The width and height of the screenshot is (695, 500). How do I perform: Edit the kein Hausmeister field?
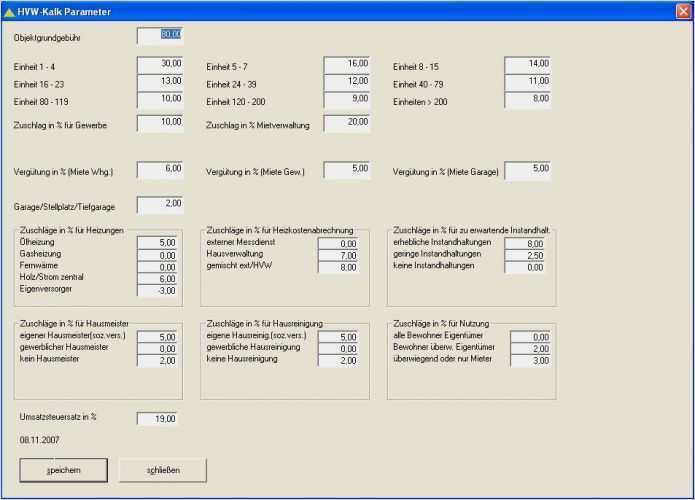[157, 360]
